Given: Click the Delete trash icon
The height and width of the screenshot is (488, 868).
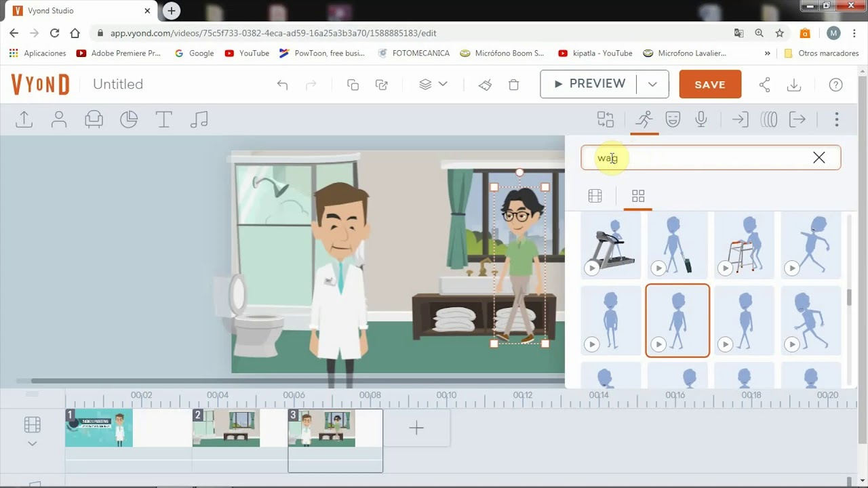Looking at the screenshot, I should coord(514,85).
